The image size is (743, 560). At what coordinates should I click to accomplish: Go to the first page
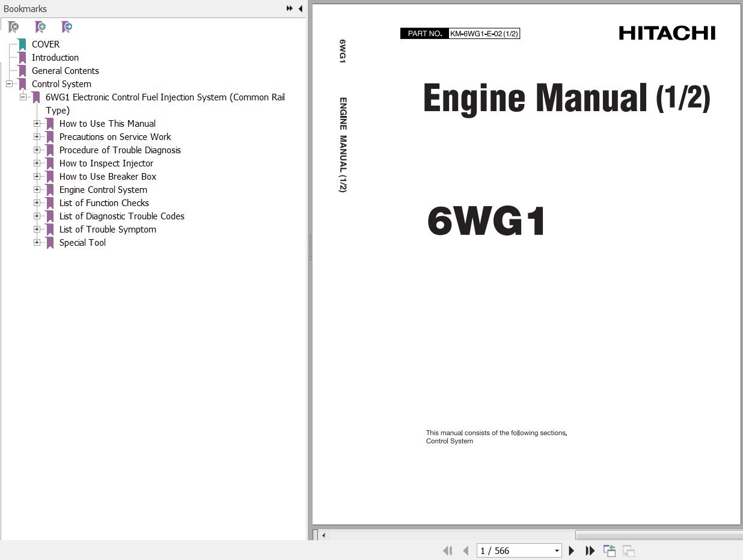(x=447, y=550)
